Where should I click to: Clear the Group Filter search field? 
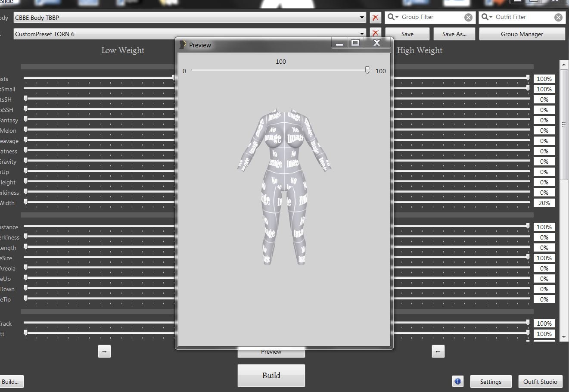click(x=468, y=17)
